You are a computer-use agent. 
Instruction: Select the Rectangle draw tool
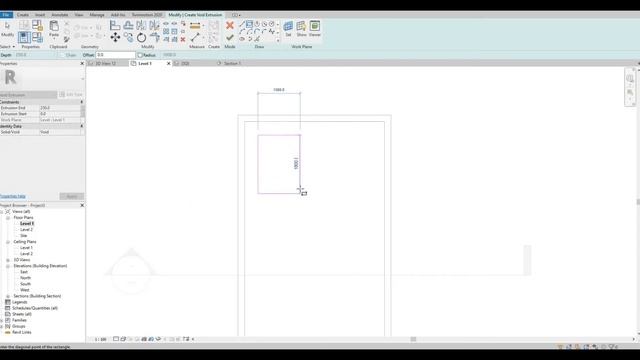[x=249, y=24]
